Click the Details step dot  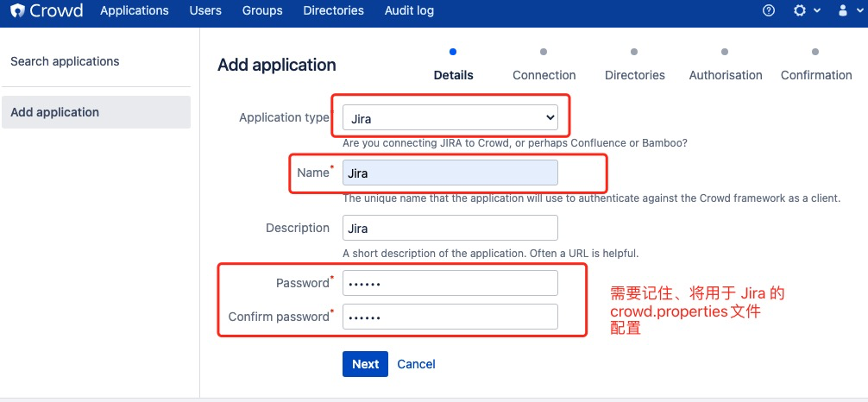point(453,52)
